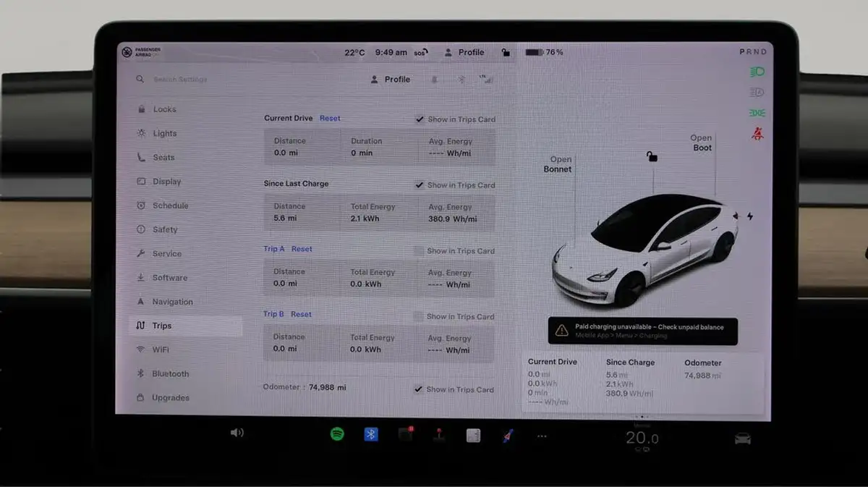Open the Toybox rocket app

pyautogui.click(x=508, y=436)
